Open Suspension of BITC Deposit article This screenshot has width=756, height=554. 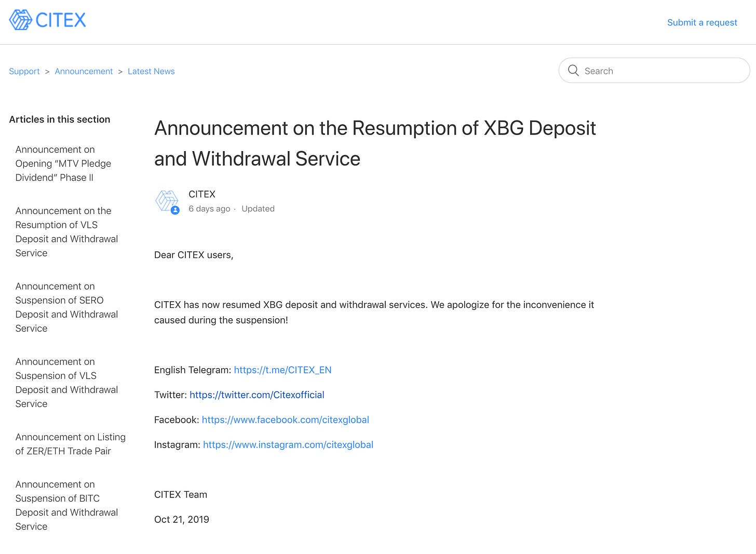coord(66,505)
